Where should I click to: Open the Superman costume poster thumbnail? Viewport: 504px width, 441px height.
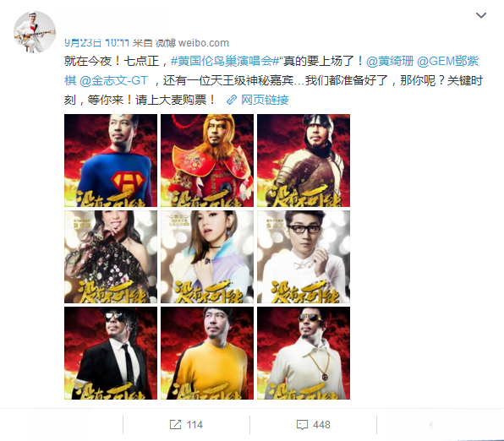click(x=111, y=161)
